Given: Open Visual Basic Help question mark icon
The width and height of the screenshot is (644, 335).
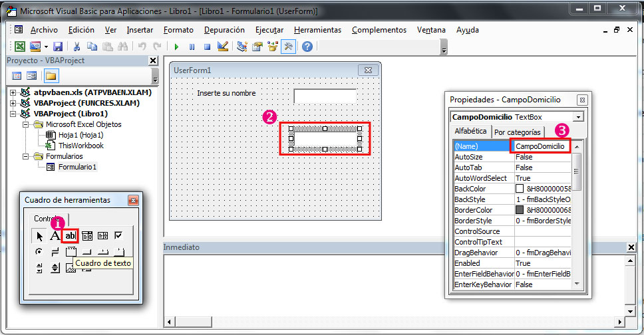Looking at the screenshot, I should pos(307,47).
